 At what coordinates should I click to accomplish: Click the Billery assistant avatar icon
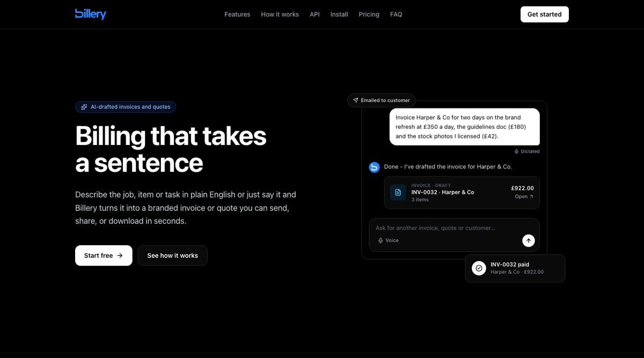374,167
